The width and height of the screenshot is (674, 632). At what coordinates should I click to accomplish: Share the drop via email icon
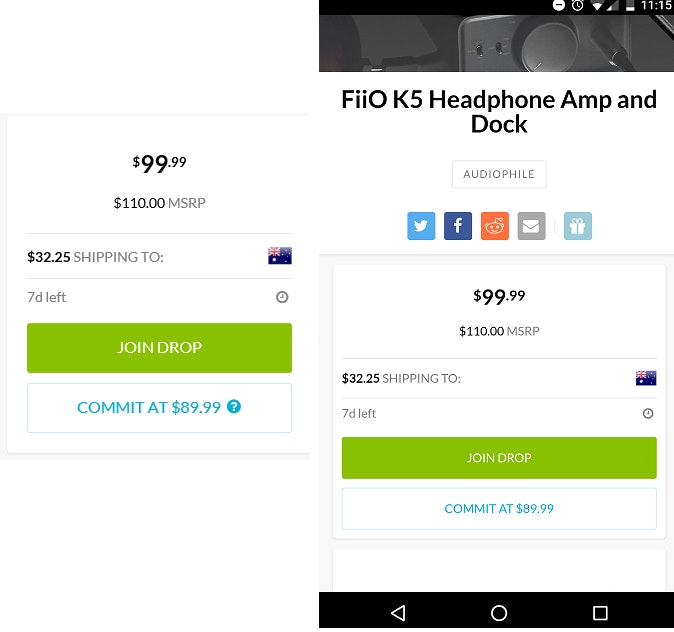(x=530, y=226)
